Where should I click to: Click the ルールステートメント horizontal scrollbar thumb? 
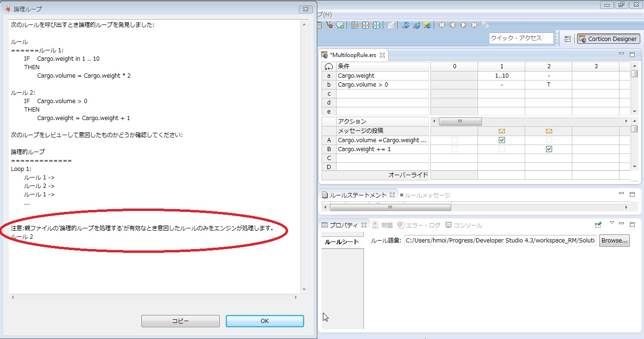coord(390,207)
